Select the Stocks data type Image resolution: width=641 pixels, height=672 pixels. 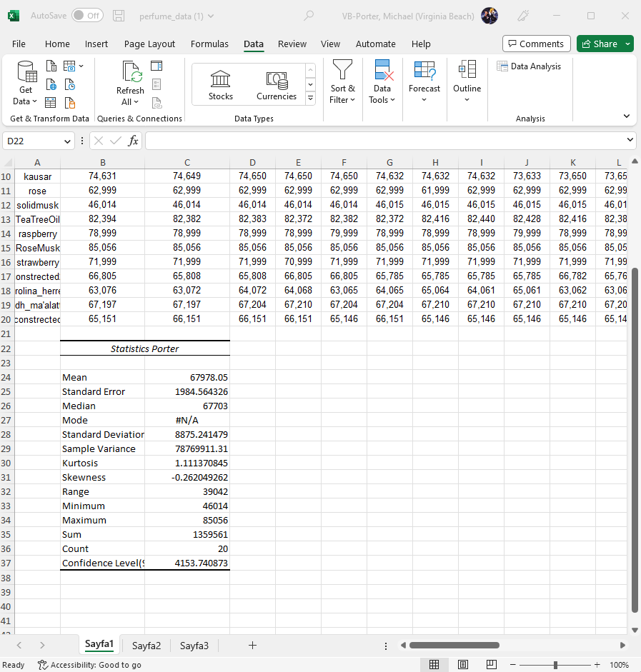(x=220, y=84)
